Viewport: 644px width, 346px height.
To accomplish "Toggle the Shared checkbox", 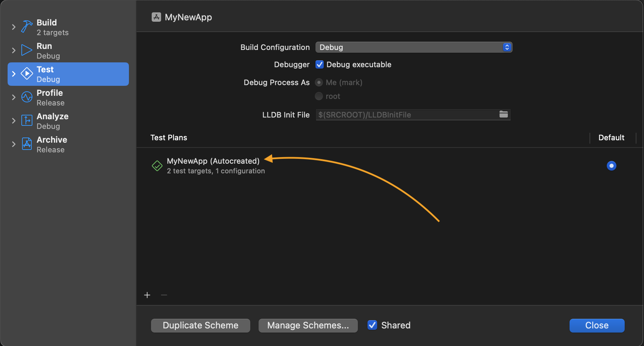I will [372, 325].
